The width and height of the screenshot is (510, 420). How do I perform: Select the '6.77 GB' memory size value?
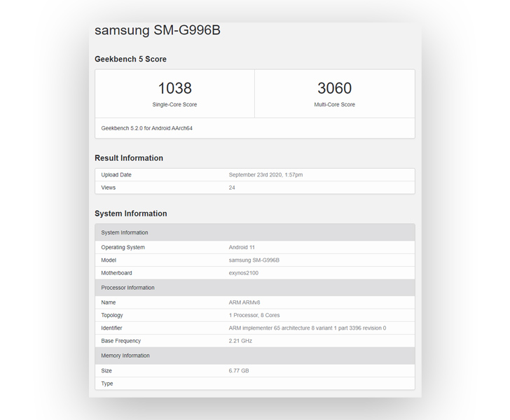tap(239, 370)
